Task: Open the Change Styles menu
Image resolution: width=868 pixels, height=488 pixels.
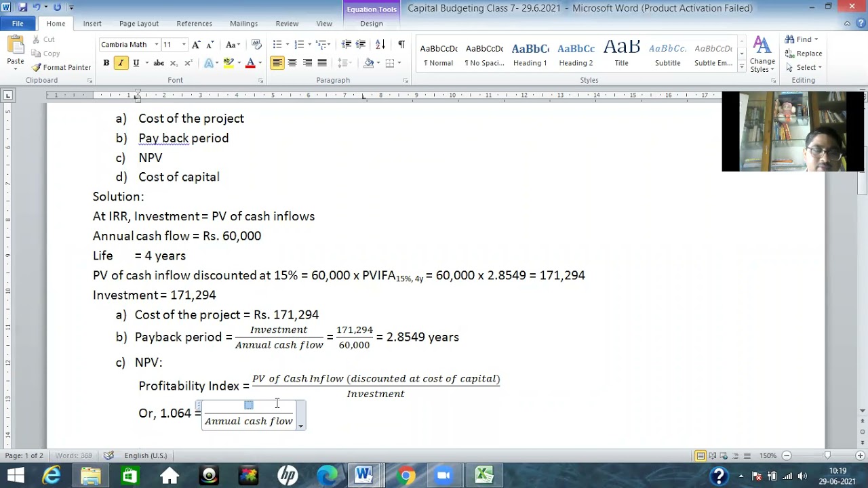Action: click(x=762, y=54)
